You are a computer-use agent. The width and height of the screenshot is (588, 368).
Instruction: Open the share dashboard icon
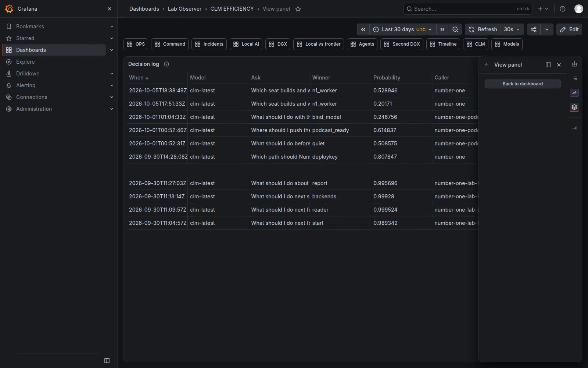pos(534,29)
